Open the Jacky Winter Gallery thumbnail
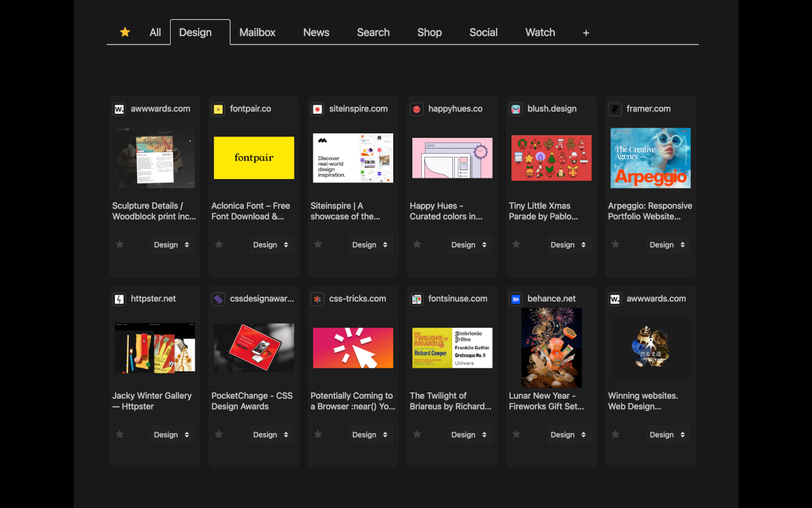The height and width of the screenshot is (508, 812). click(155, 347)
